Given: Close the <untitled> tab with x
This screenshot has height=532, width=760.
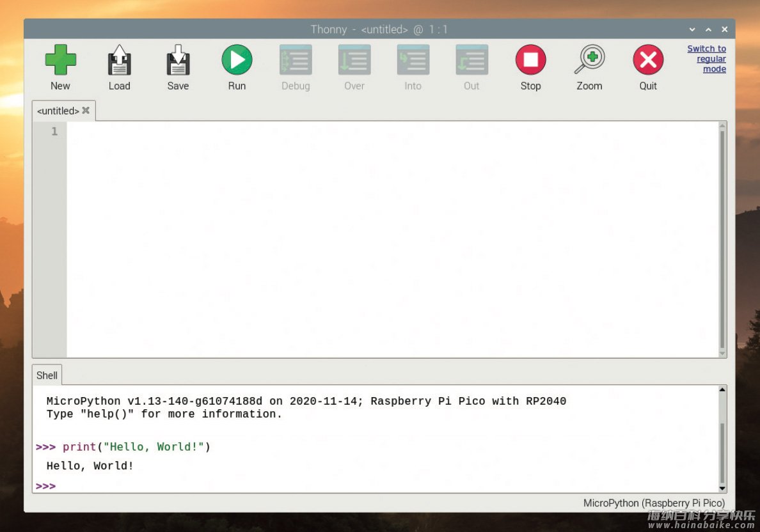Looking at the screenshot, I should 86,111.
